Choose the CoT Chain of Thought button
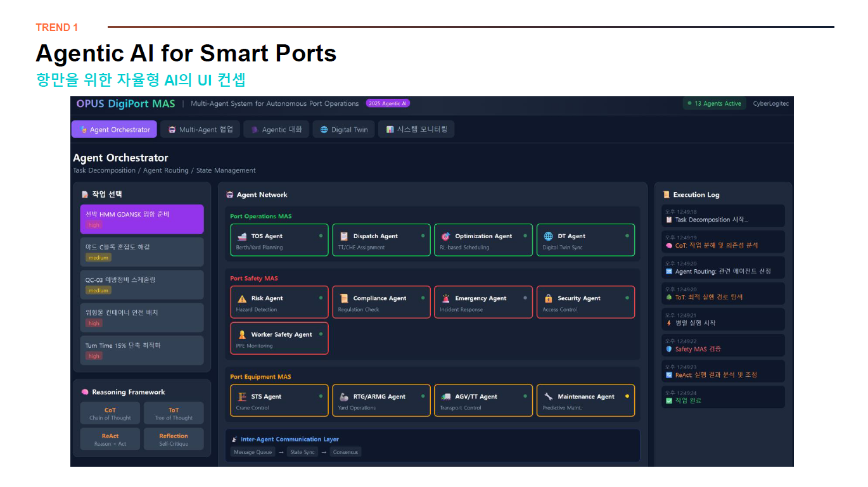The image size is (868, 487). coord(110,414)
